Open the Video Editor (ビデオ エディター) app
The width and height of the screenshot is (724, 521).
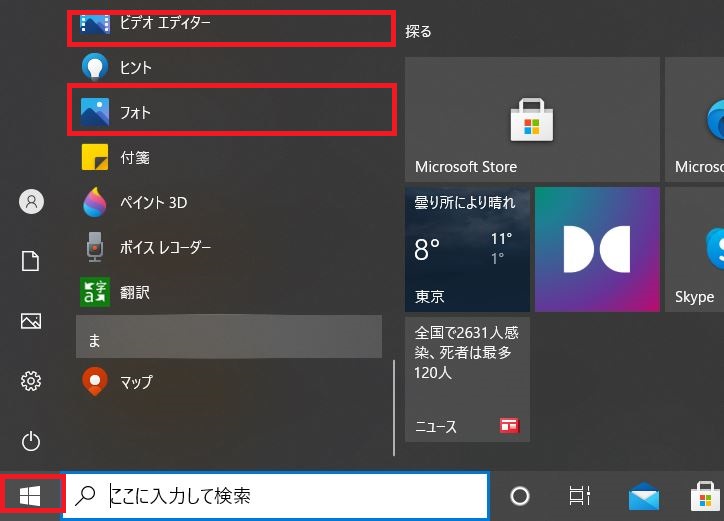(x=231, y=25)
